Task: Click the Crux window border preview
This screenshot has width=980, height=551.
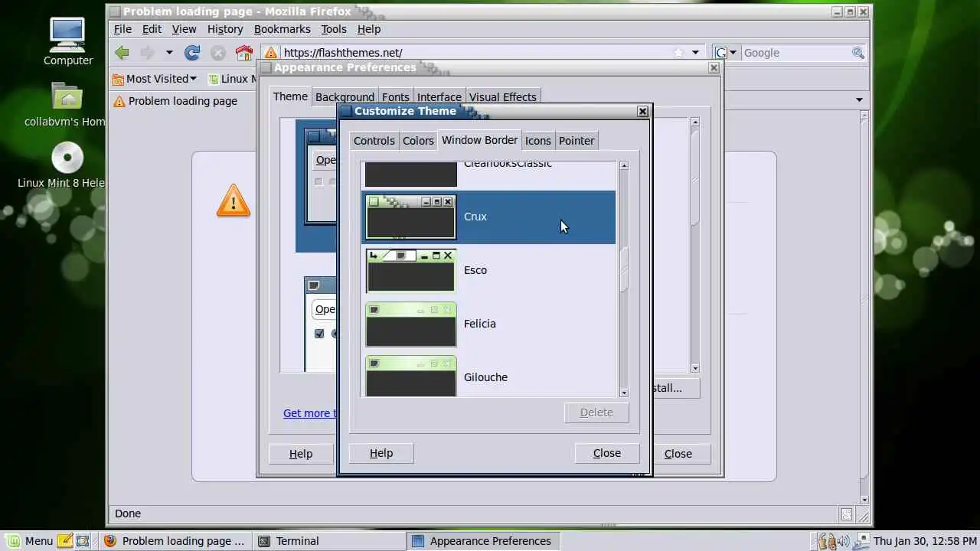Action: [410, 217]
